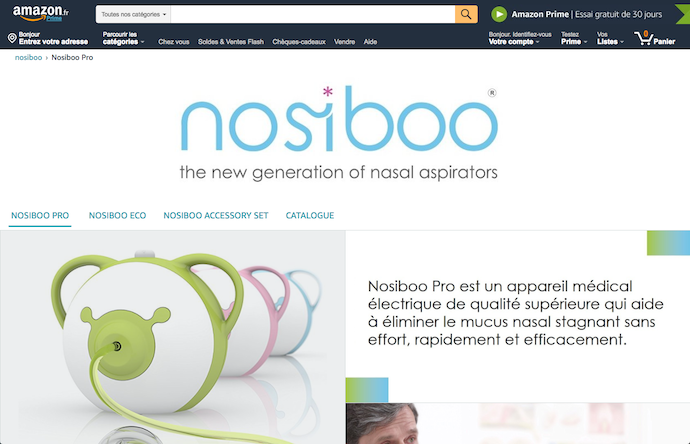Click the nosiboo breadcrumb link
Viewport: 690px width, 444px height.
[29, 57]
